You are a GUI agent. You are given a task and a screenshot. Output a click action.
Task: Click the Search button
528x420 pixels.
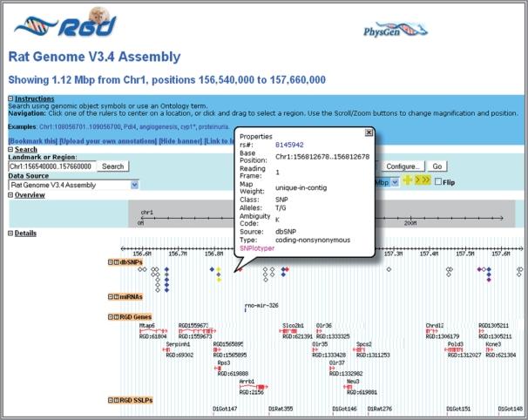[x=113, y=166]
